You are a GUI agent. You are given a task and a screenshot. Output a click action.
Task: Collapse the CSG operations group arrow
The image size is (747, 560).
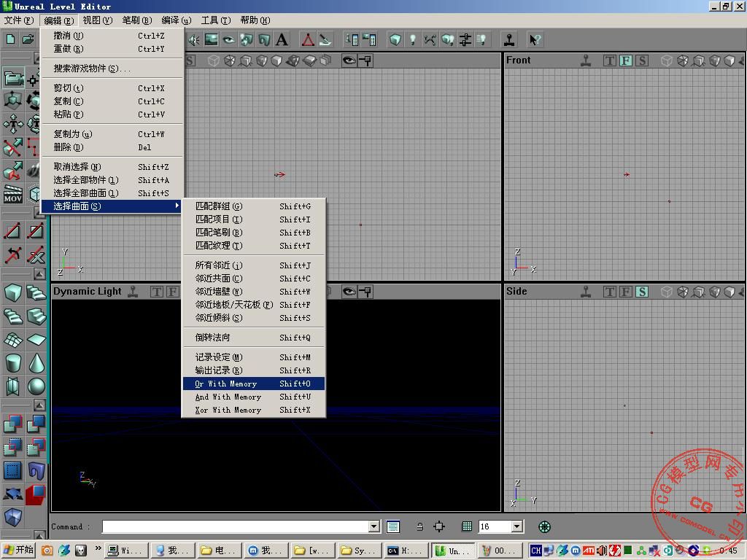tap(39, 405)
